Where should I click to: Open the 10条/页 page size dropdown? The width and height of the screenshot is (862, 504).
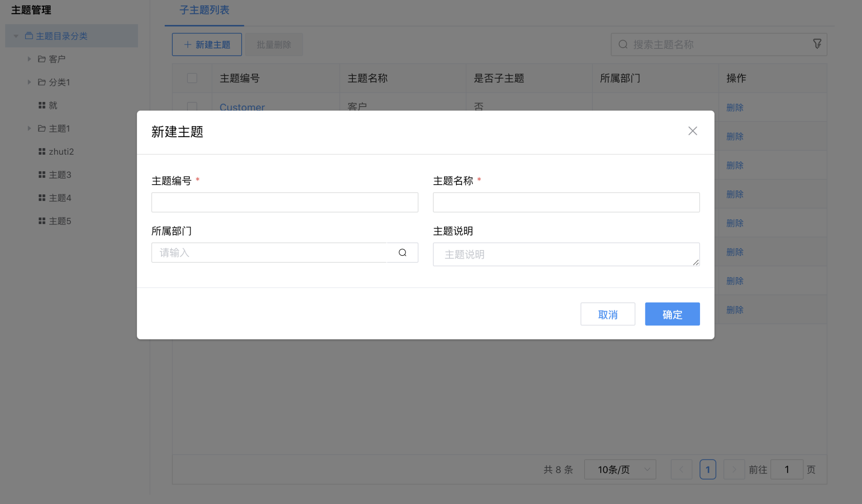pos(620,469)
